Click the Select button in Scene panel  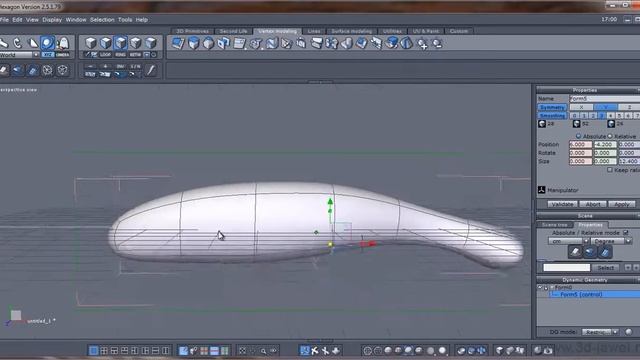point(606,268)
